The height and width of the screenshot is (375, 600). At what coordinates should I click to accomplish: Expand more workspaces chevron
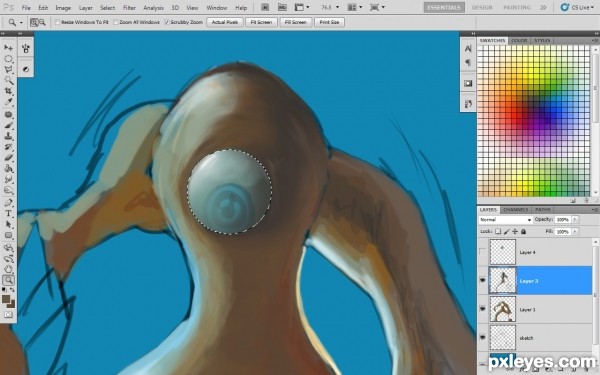(543, 7)
